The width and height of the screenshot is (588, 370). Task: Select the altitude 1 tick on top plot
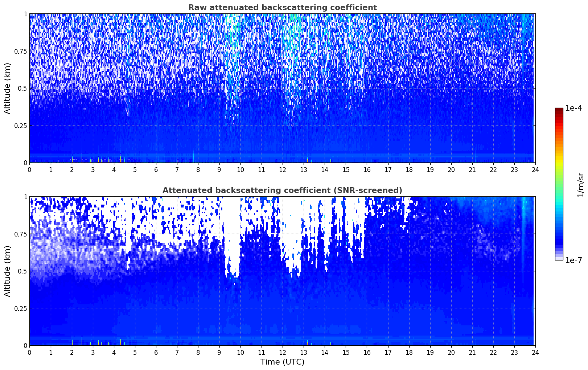click(x=25, y=14)
